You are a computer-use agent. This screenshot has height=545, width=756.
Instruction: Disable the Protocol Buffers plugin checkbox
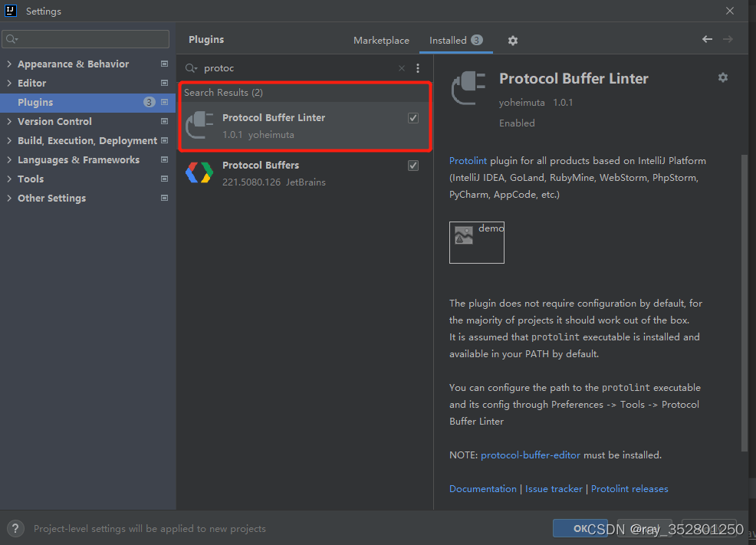point(413,166)
